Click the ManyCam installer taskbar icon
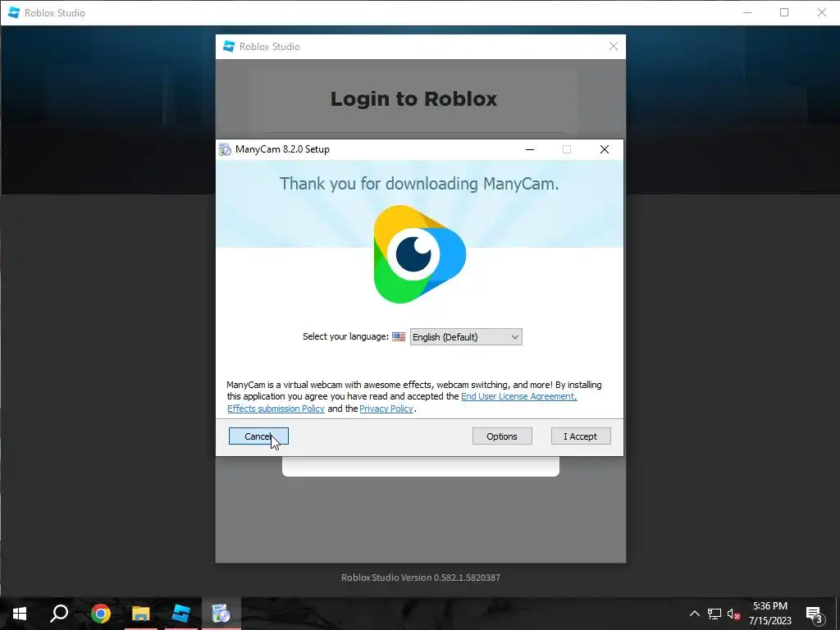840x630 pixels. [221, 614]
